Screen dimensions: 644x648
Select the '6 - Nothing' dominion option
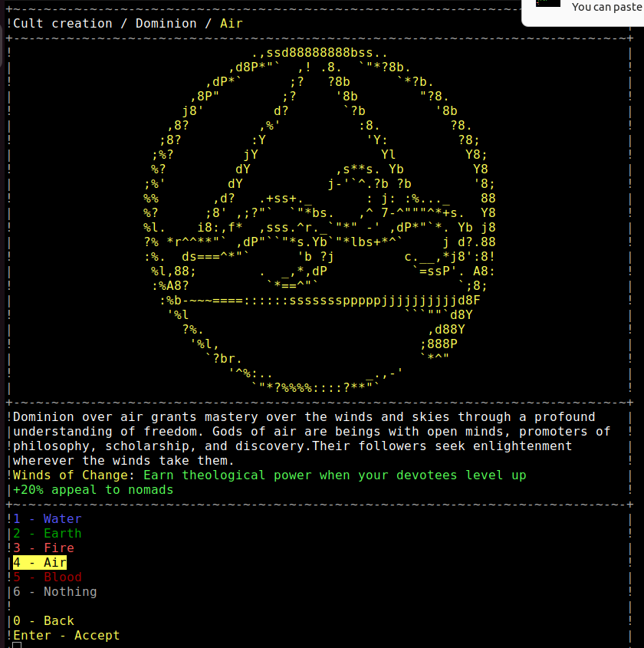coord(55,591)
